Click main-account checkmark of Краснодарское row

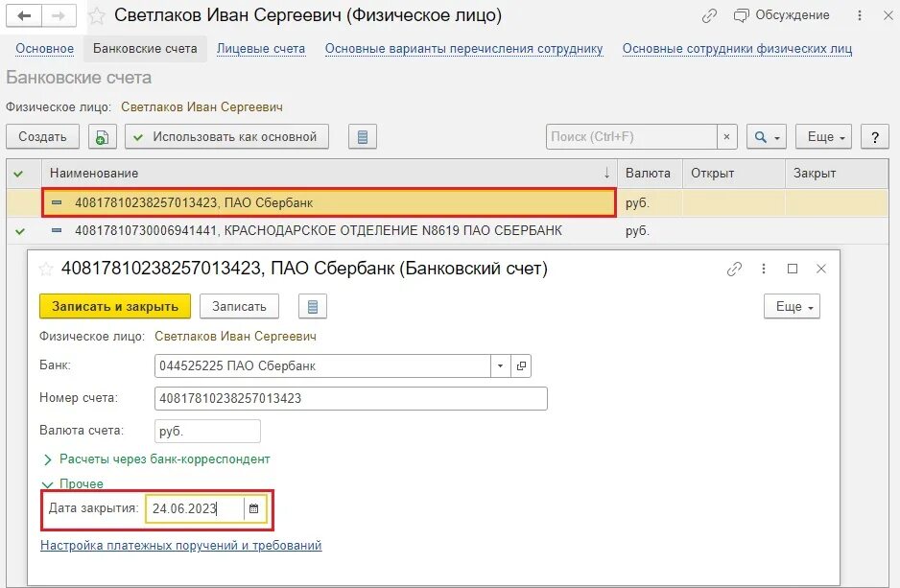21,231
